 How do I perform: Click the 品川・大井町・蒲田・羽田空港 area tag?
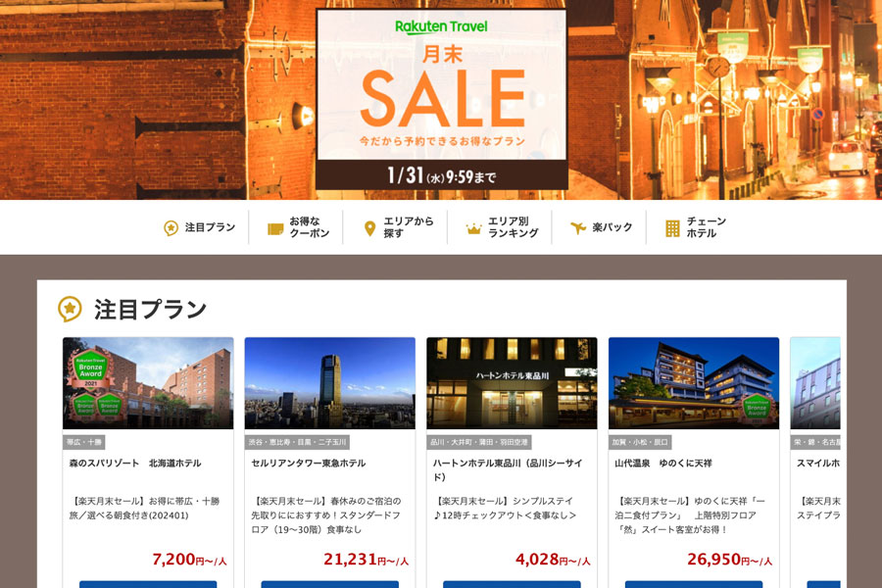point(479,442)
